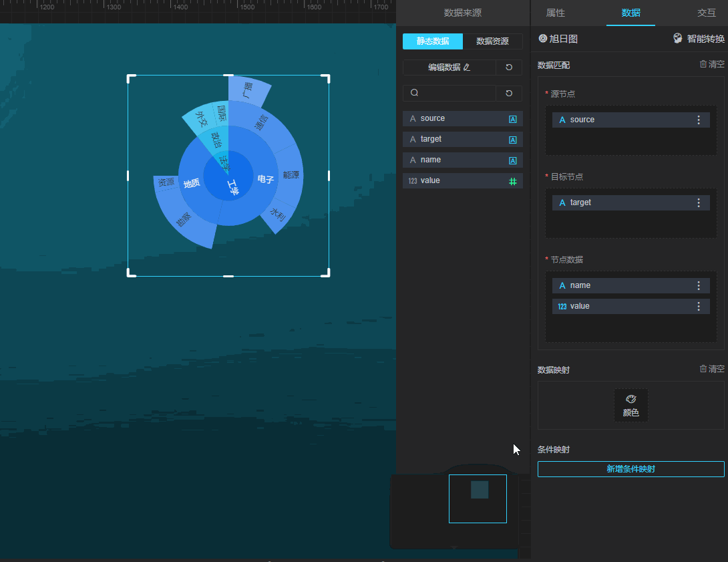
Task: Open options menu for target in 目标节点
Action: pos(699,202)
